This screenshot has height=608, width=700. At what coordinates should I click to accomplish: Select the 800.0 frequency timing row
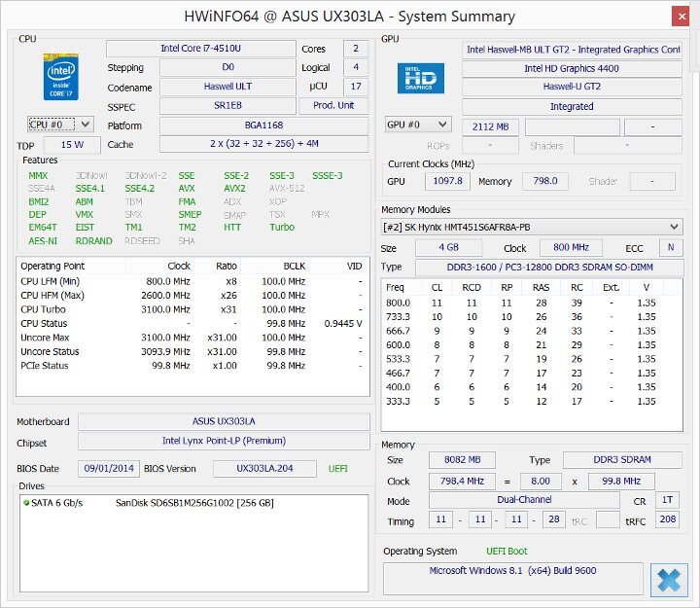pyautogui.click(x=531, y=303)
